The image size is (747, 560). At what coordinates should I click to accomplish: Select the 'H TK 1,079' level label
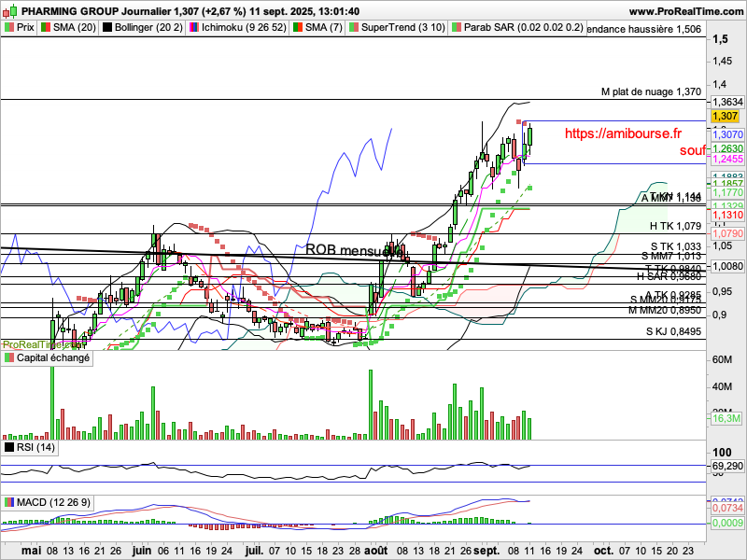tap(675, 226)
